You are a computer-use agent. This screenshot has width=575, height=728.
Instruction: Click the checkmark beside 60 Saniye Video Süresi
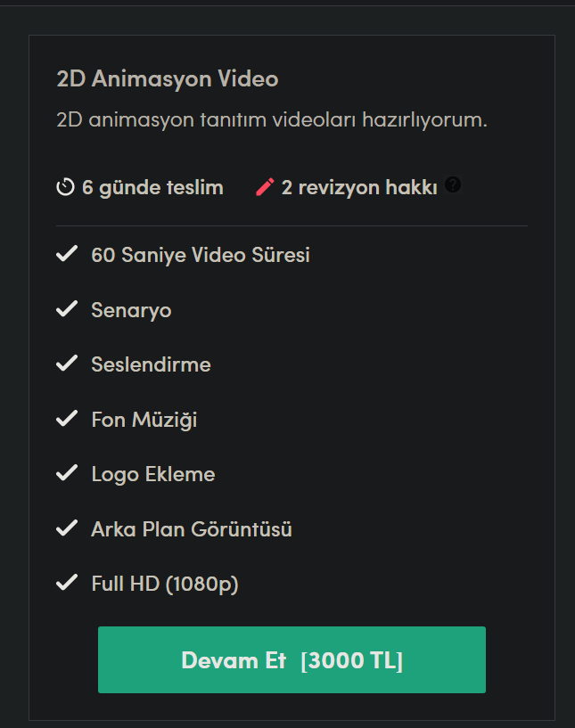coord(67,254)
